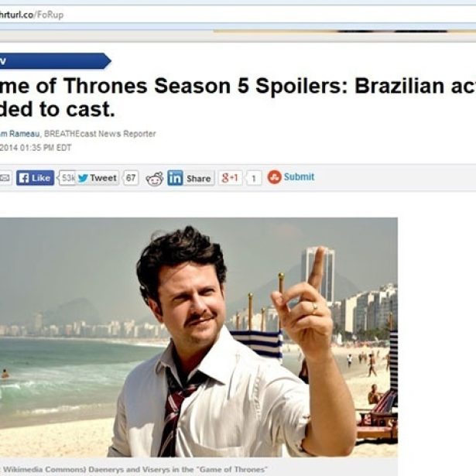The width and height of the screenshot is (476, 476).
Task: Share via the Reddit alien icon
Action: (155, 179)
